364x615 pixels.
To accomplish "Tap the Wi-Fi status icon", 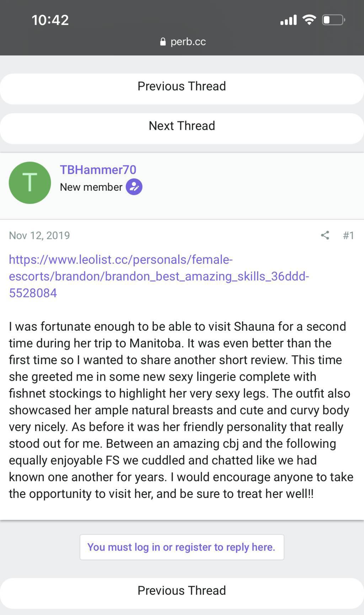I will tap(309, 20).
